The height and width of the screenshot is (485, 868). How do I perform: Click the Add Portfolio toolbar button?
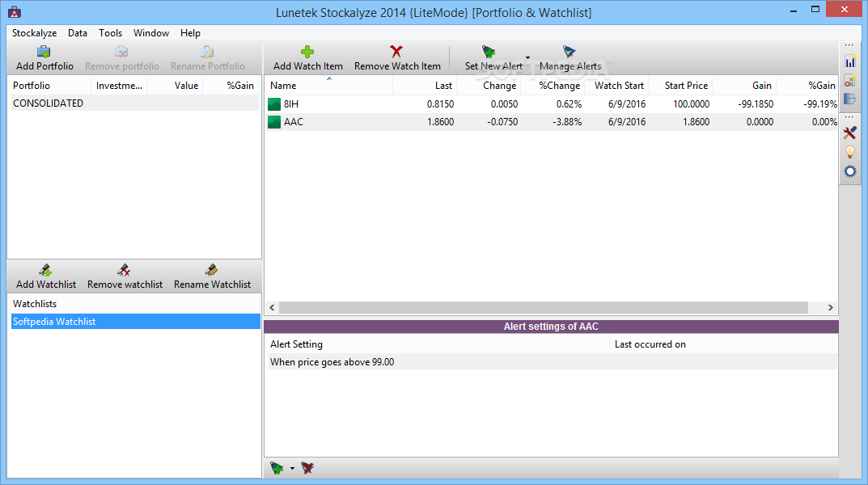point(44,59)
